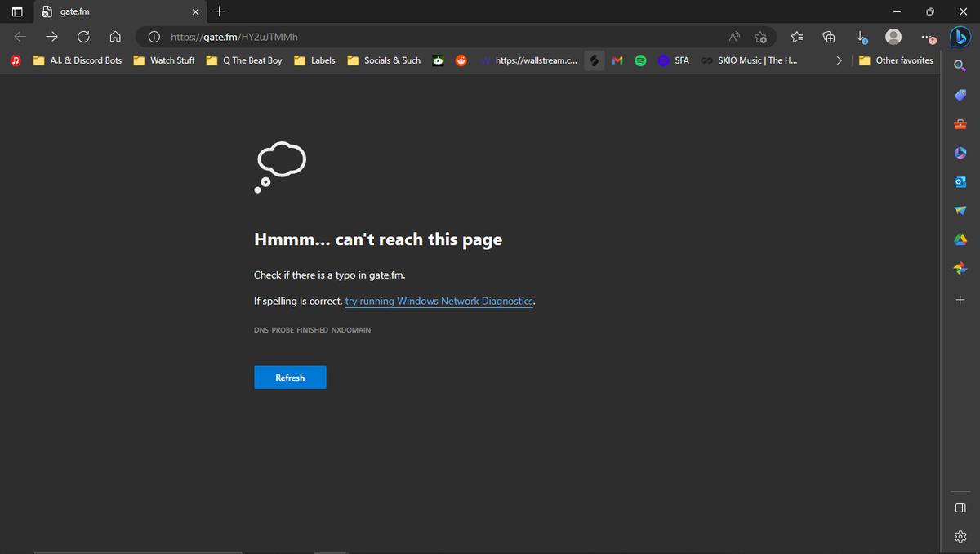Open SKIO Music bookmark
980x554 pixels.
(749, 60)
